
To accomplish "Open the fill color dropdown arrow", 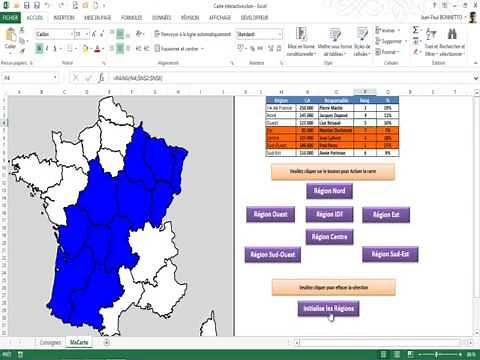I will (x=91, y=49).
